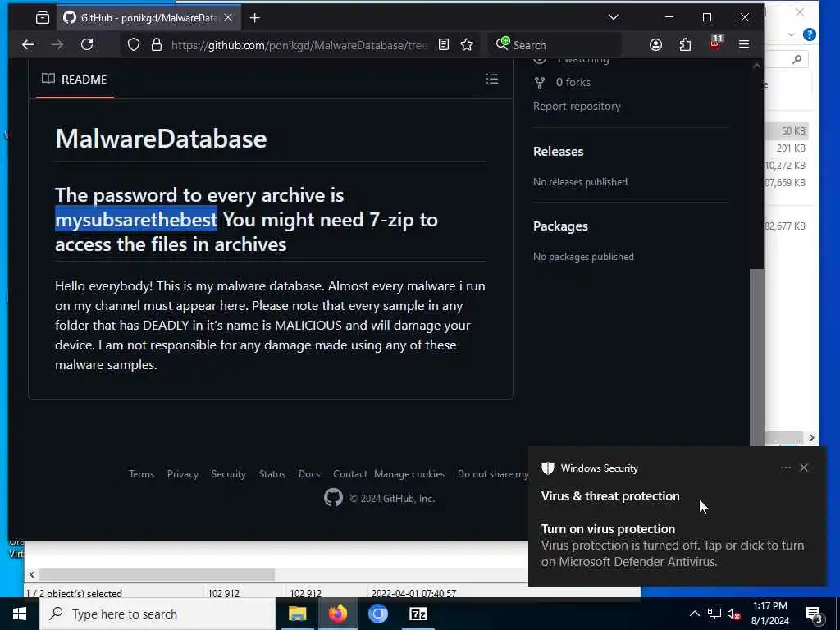This screenshot has width=840, height=630.
Task: Click the Firefox forward arrow button
Action: 57,45
